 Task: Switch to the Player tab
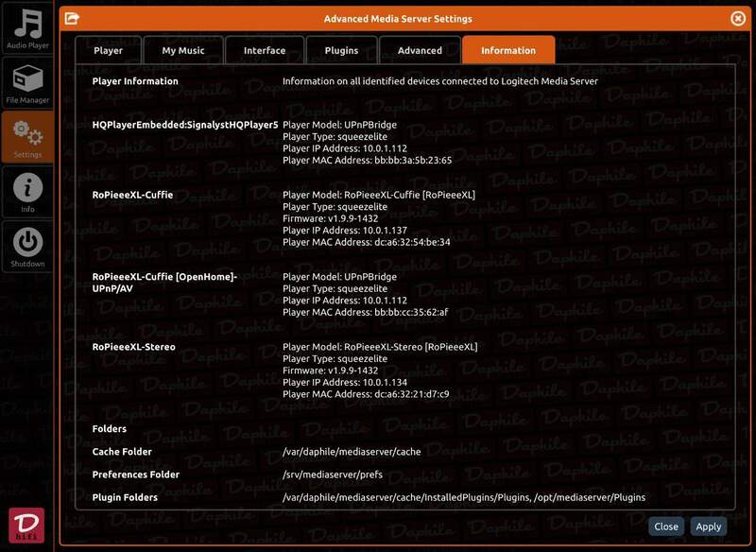click(x=108, y=50)
